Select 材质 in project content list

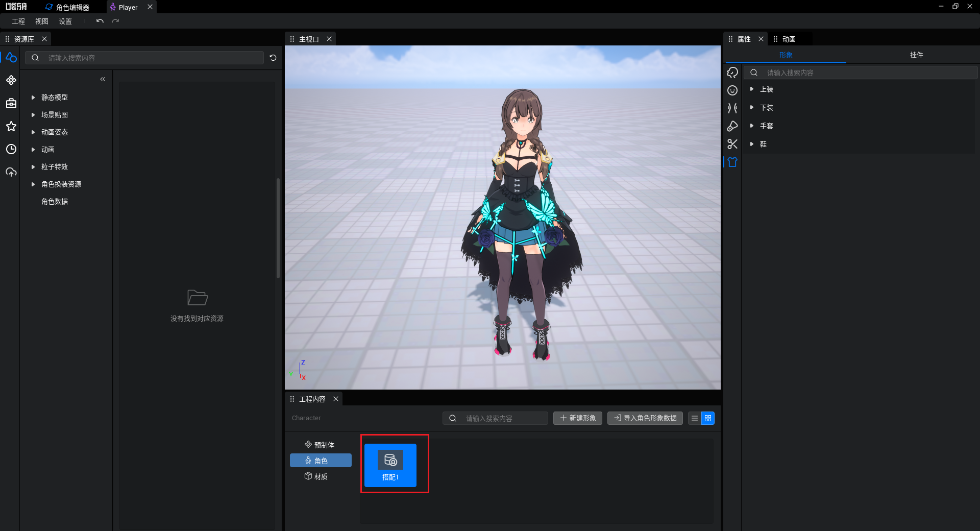click(x=320, y=476)
